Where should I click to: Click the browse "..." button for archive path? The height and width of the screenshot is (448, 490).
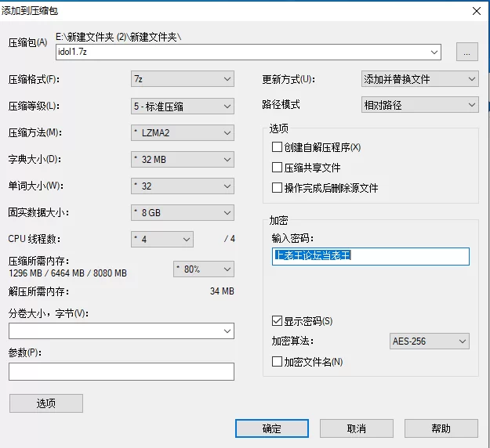467,52
